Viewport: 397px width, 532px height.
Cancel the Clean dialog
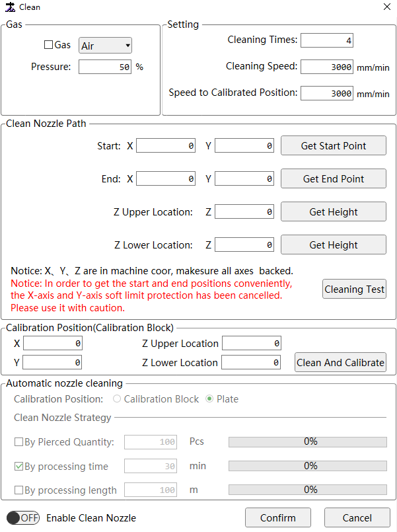[x=357, y=517]
